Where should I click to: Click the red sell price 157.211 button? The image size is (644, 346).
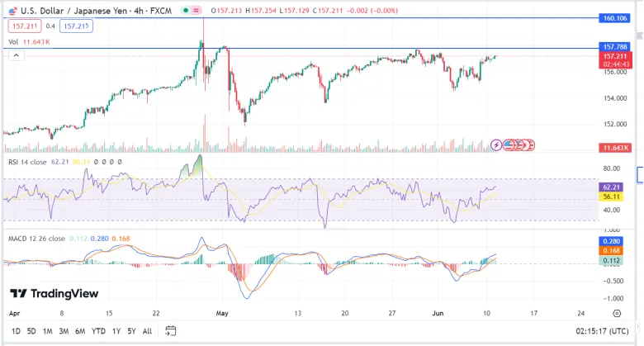(25, 26)
